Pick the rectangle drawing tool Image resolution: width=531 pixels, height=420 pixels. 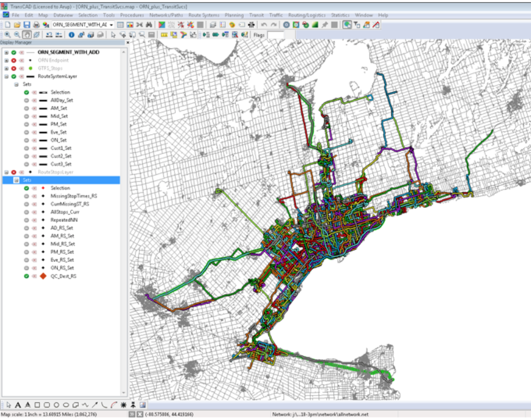(x=37, y=405)
